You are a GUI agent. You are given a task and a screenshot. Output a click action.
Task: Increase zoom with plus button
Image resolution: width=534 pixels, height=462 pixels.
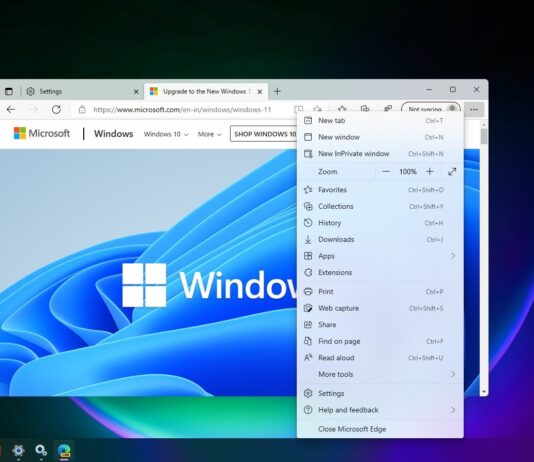pos(430,172)
